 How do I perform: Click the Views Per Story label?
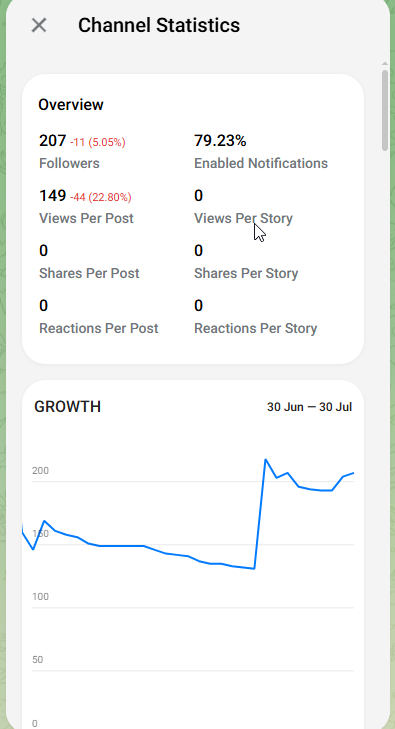[x=244, y=219]
